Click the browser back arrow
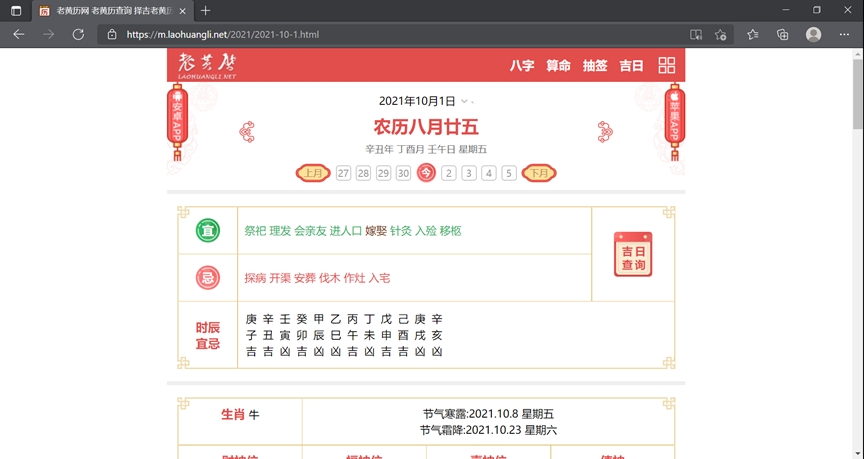The height and width of the screenshot is (459, 864). click(19, 34)
